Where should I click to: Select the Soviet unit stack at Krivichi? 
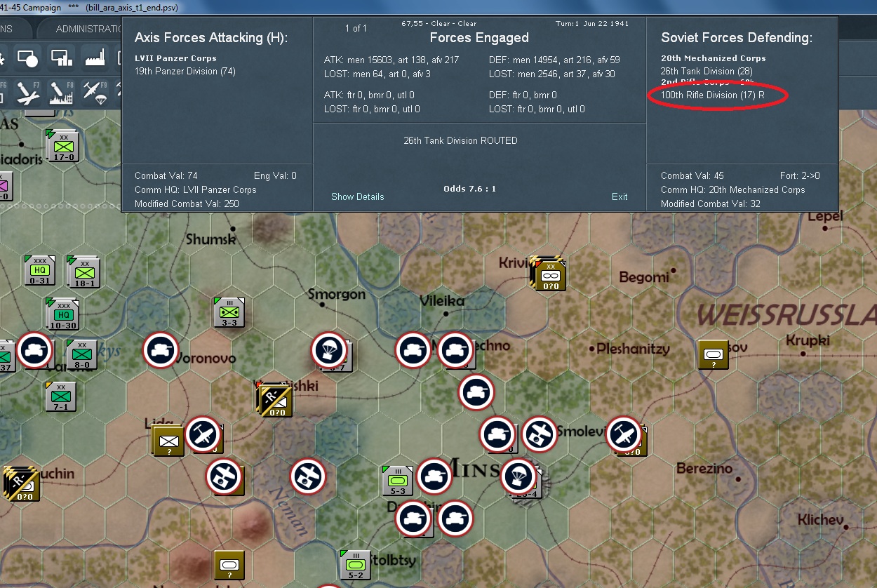548,274
